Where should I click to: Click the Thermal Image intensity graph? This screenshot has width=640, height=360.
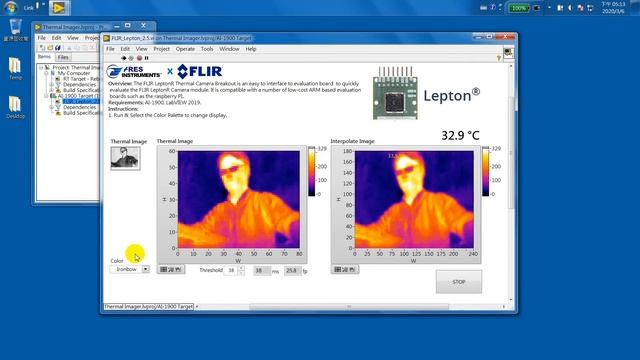[x=239, y=199]
